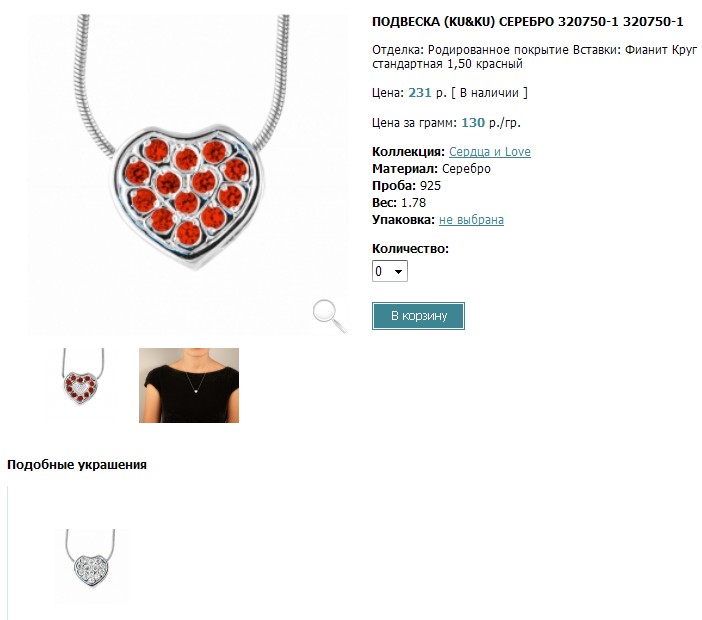Open the Сердца и Love collection link

click(490, 152)
